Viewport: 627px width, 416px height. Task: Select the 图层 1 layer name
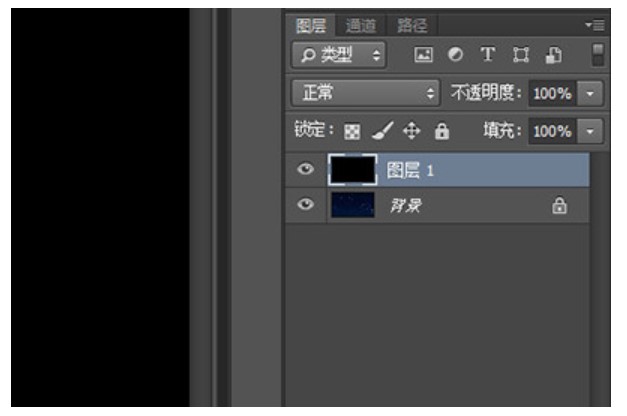pyautogui.click(x=410, y=170)
